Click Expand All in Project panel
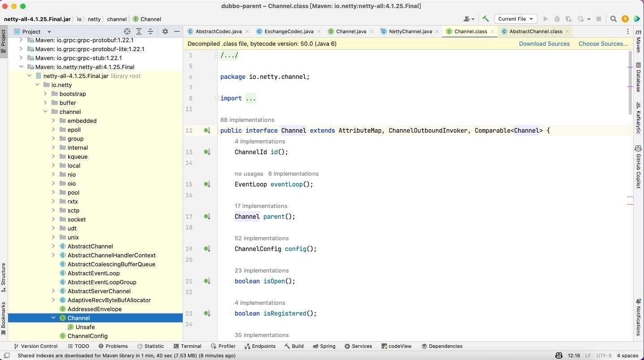 point(139,31)
